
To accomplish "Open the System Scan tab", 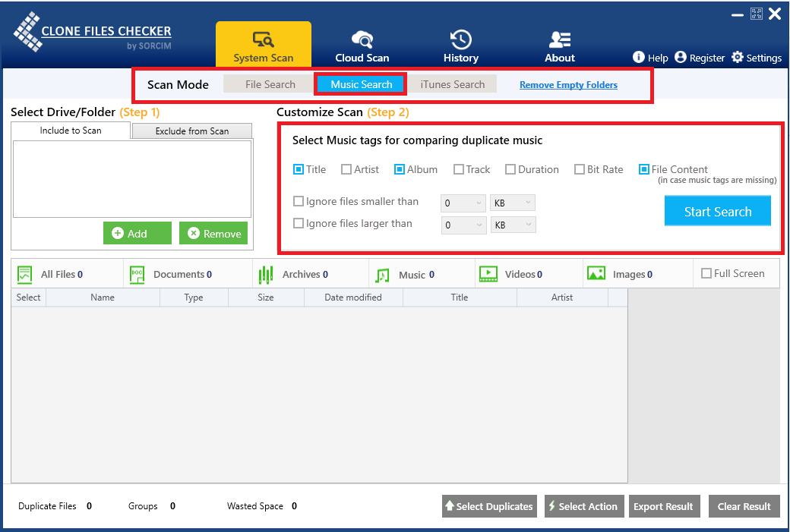I will 263,45.
